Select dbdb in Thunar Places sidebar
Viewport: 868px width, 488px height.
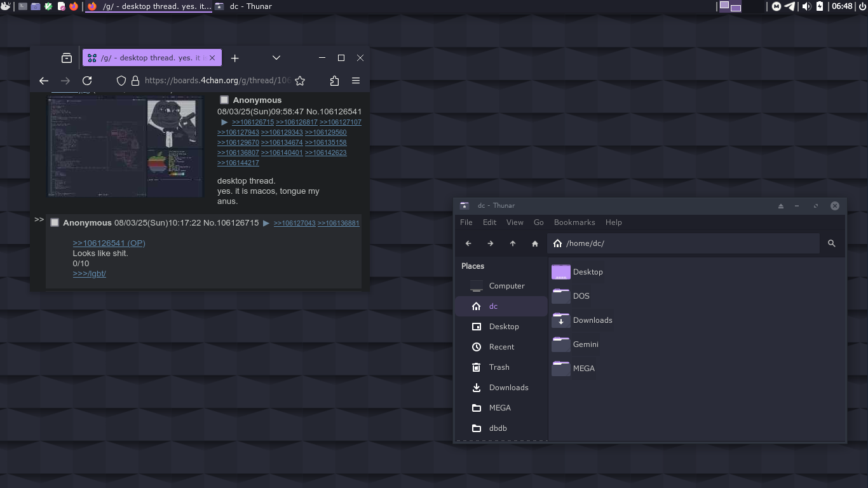[501, 428]
